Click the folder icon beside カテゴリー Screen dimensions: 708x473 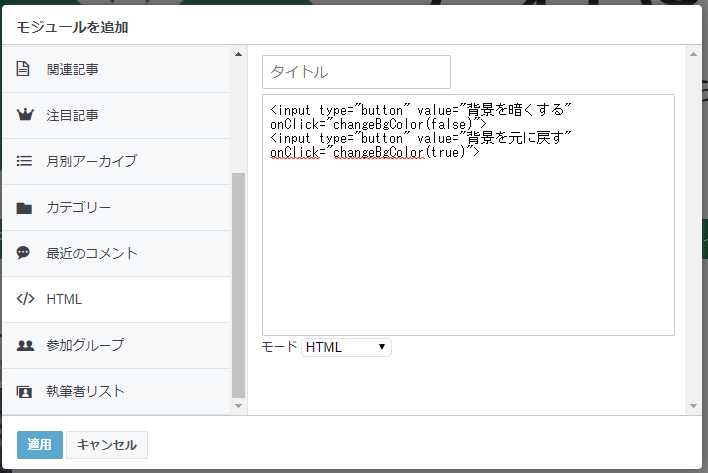[24, 208]
